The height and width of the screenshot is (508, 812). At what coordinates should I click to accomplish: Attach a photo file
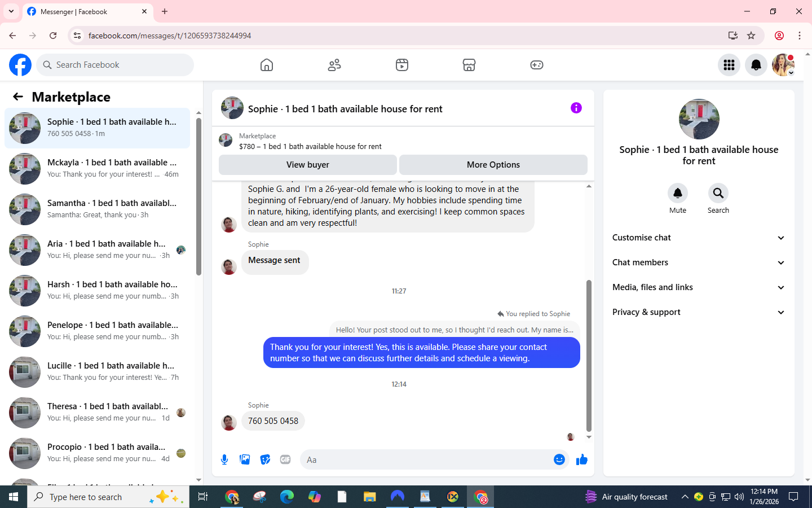[245, 459]
